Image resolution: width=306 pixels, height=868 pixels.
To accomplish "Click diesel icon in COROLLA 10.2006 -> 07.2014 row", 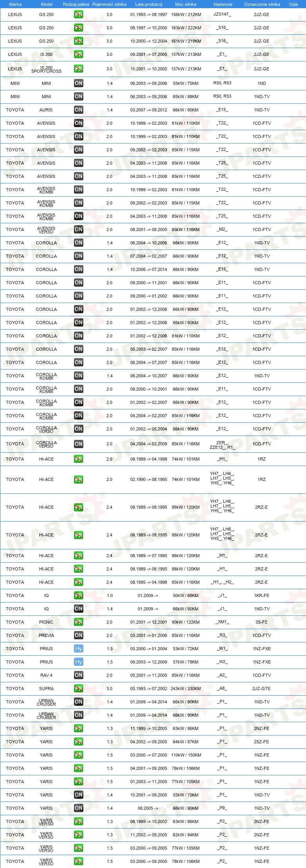I will point(79,269).
